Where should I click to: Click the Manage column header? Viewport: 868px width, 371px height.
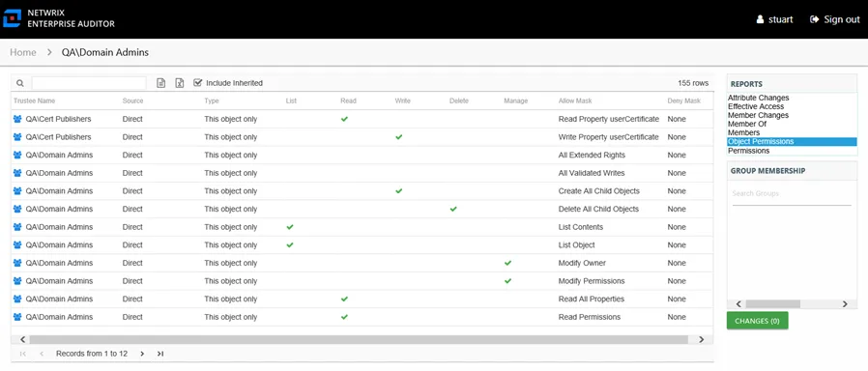515,100
